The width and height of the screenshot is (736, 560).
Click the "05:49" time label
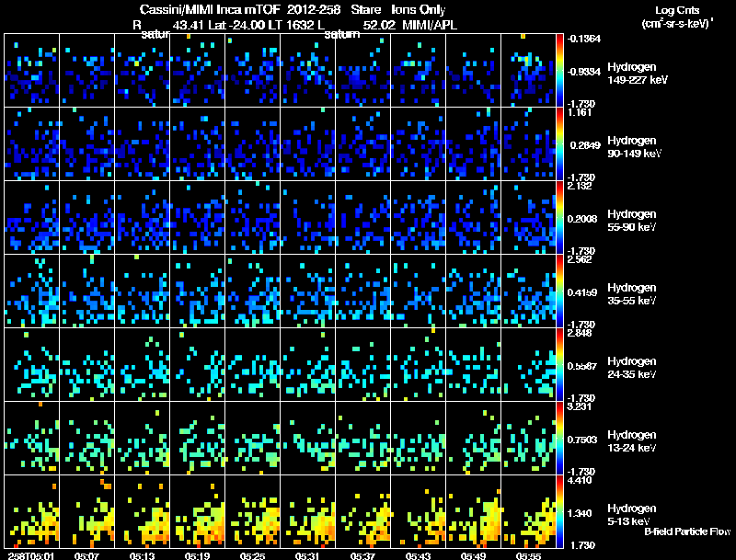tap(473, 555)
